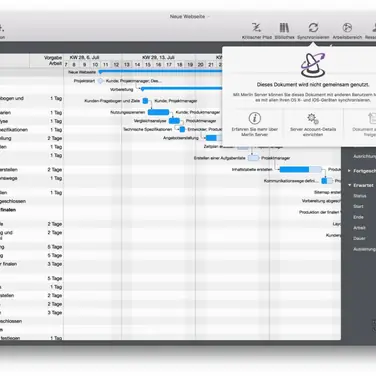Click the info icon about Merlin Server

[255, 118]
